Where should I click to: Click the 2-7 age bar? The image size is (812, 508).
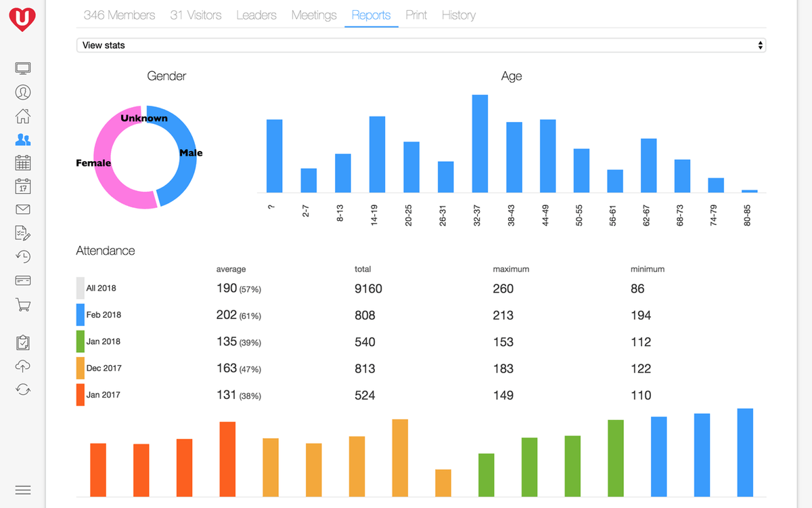[x=309, y=181]
